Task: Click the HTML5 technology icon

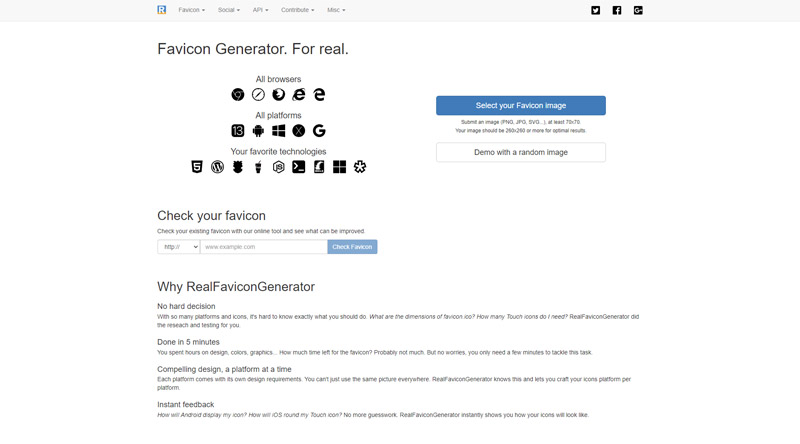Action: coord(197,167)
